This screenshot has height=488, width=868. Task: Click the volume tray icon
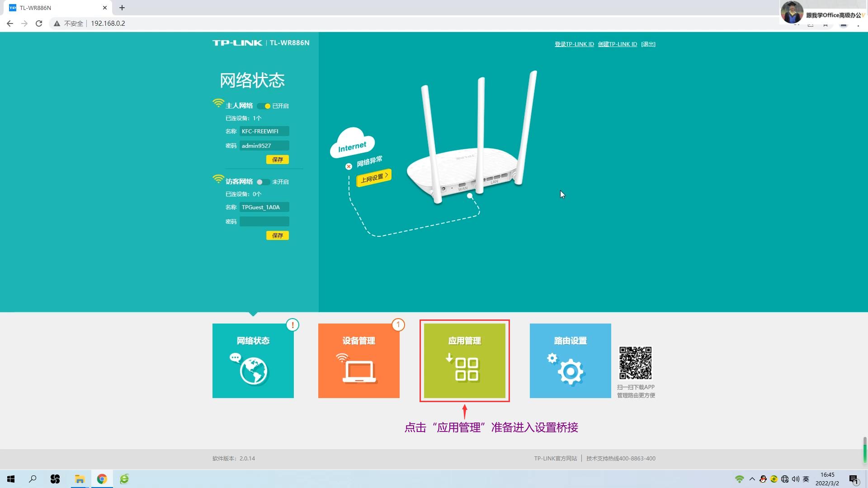point(796,479)
